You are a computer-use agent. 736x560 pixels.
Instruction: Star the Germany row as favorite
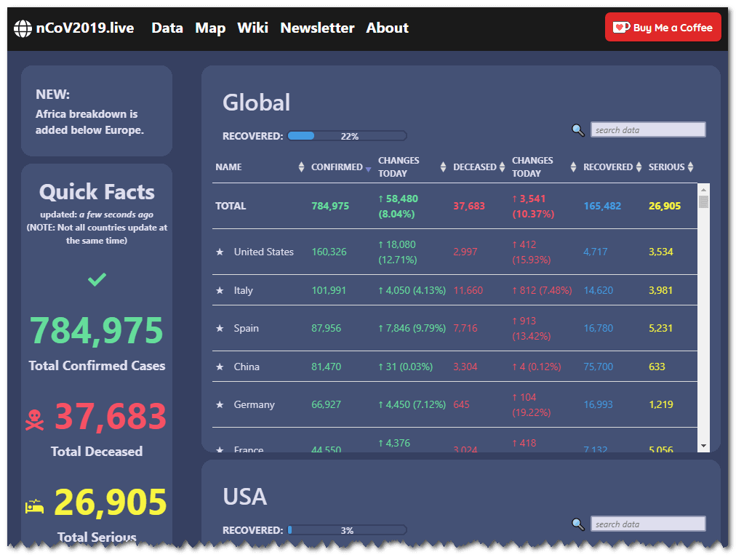click(x=220, y=404)
